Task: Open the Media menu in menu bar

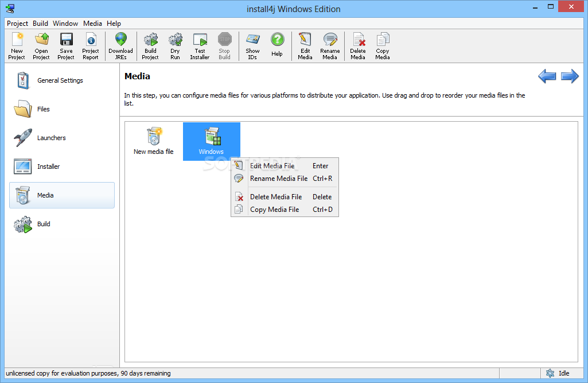Action: 92,24
